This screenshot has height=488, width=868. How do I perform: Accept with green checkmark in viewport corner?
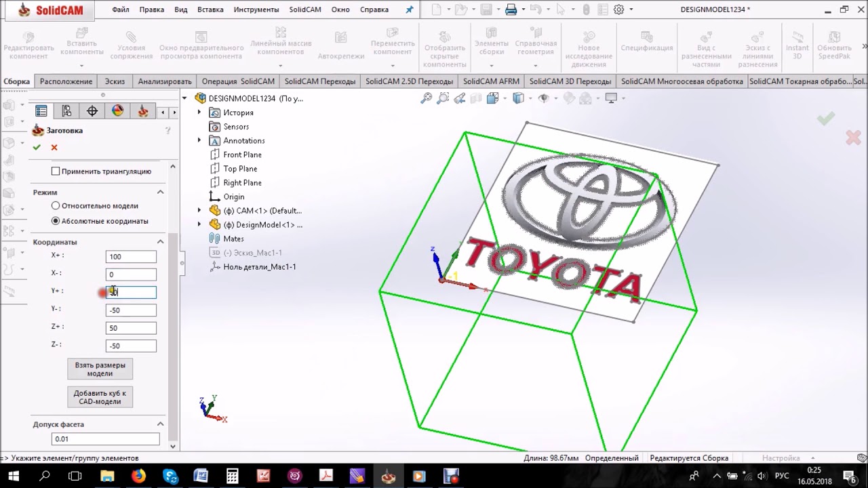pos(825,119)
